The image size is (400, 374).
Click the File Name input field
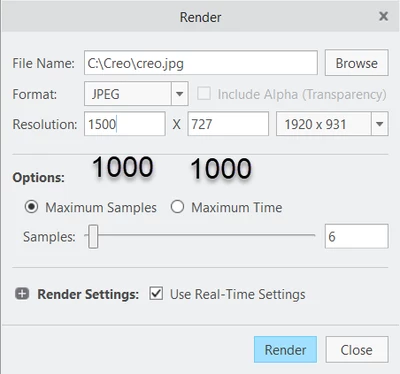pyautogui.click(x=201, y=63)
